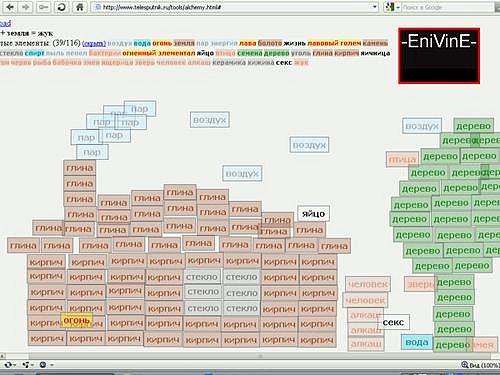Select the yellow огонь tile
This screenshot has width=500, height=375.
click(77, 321)
